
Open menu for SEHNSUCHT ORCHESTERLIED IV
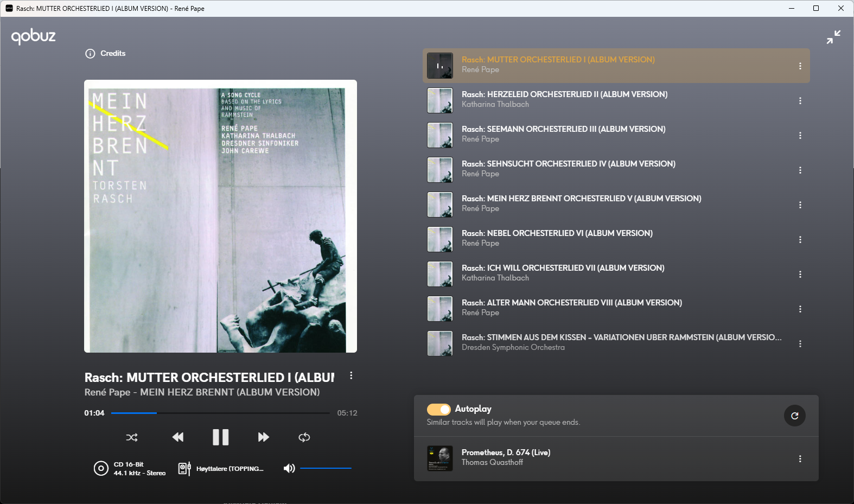(x=800, y=170)
